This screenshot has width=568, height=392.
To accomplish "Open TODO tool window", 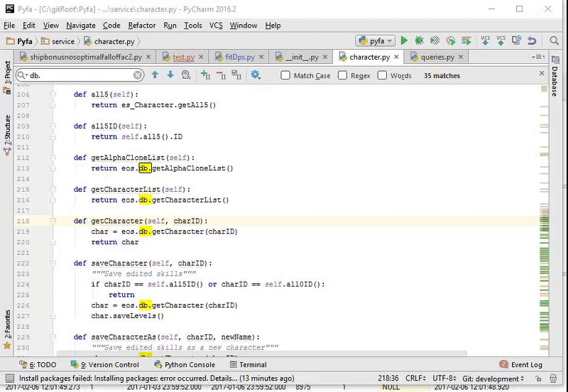I will [38, 364].
